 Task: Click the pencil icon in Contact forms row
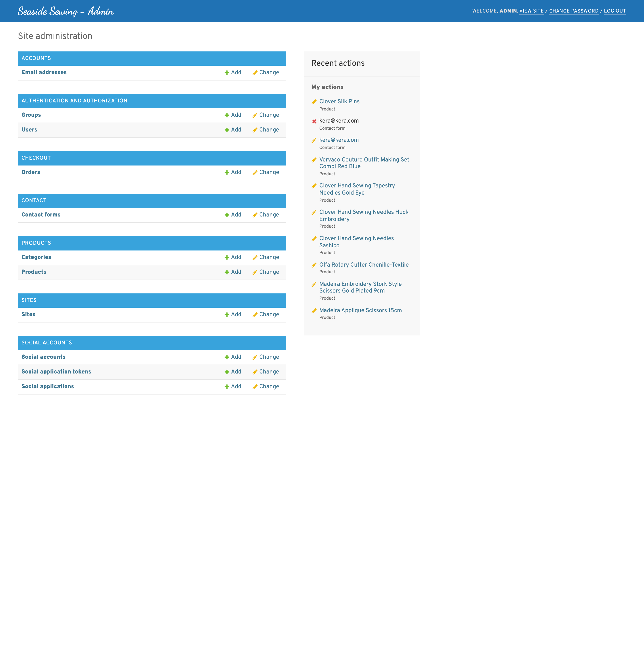pos(255,215)
